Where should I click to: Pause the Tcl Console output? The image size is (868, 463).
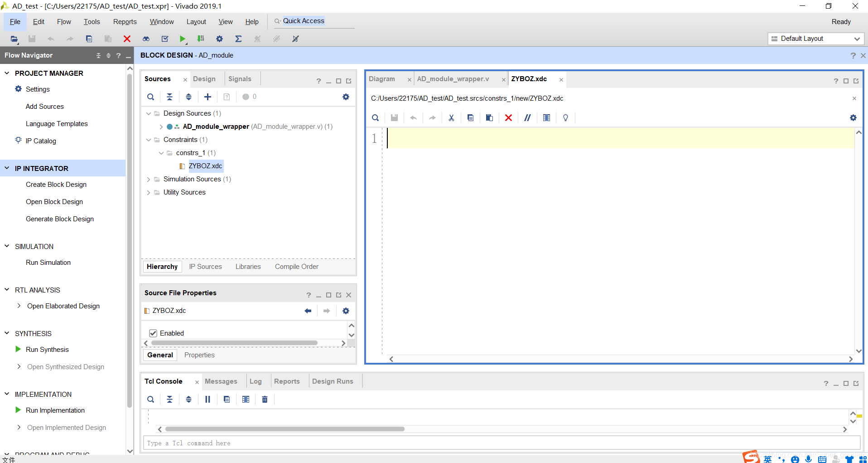[207, 400]
